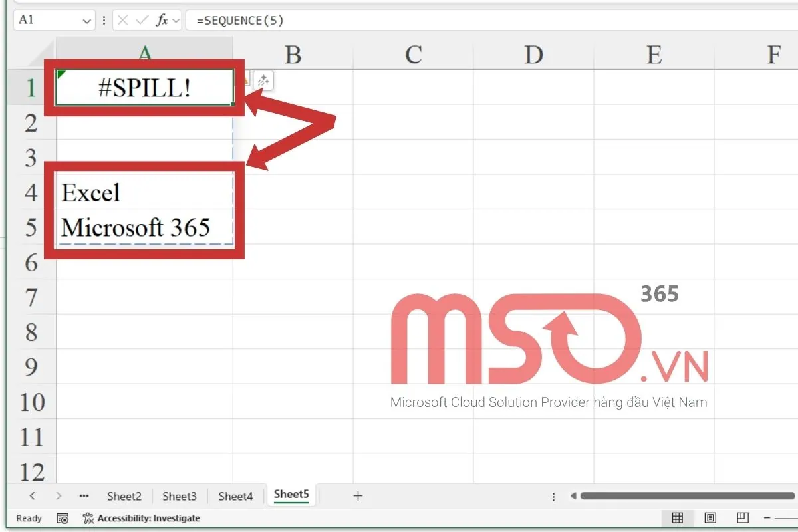Switch to the Sheet3 tab

[180, 495]
